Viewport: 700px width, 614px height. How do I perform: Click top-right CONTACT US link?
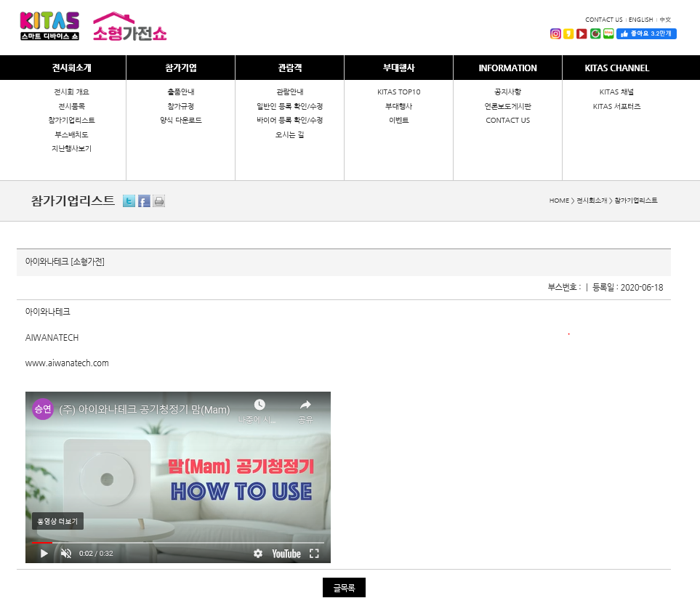click(603, 20)
